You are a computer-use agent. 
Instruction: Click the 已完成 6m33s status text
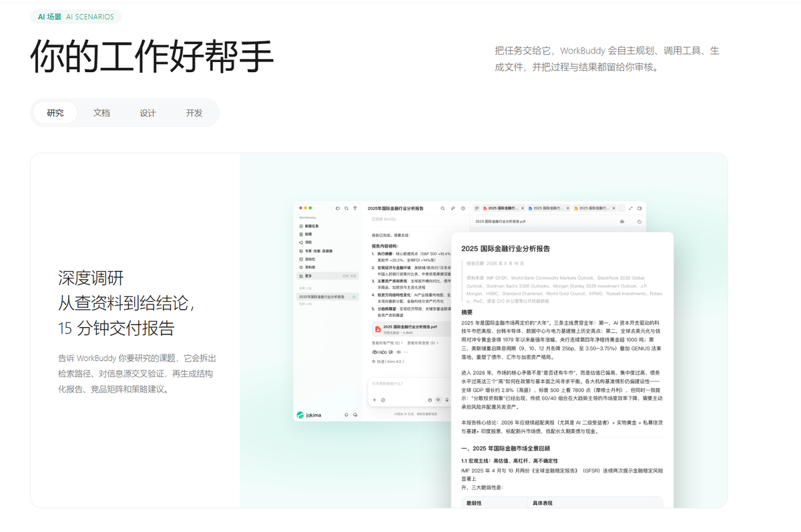[x=384, y=219]
